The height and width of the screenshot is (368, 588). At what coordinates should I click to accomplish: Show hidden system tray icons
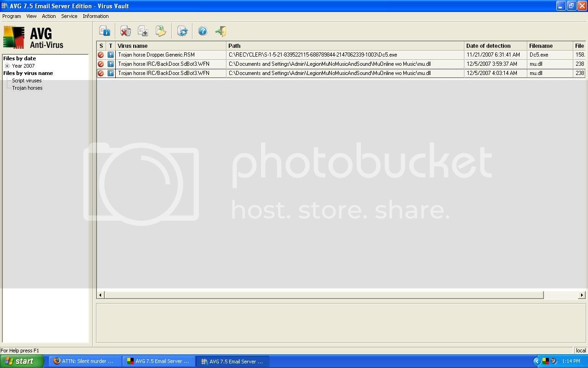point(537,361)
